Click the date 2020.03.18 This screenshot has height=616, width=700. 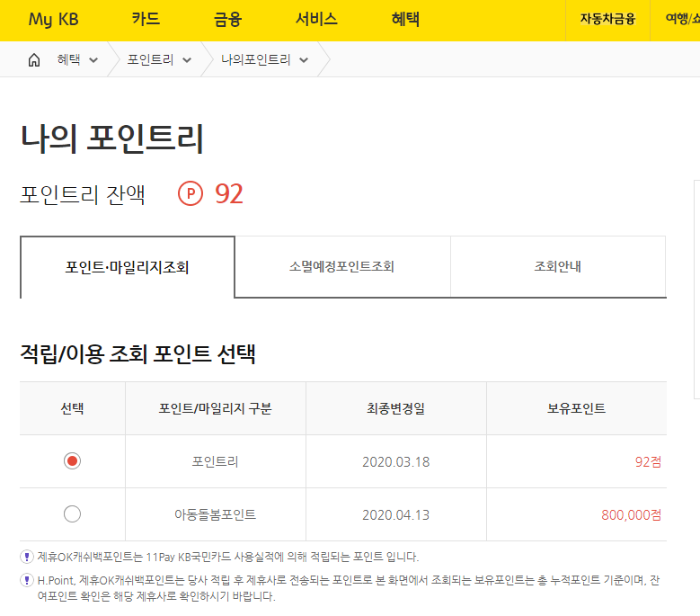pos(396,462)
